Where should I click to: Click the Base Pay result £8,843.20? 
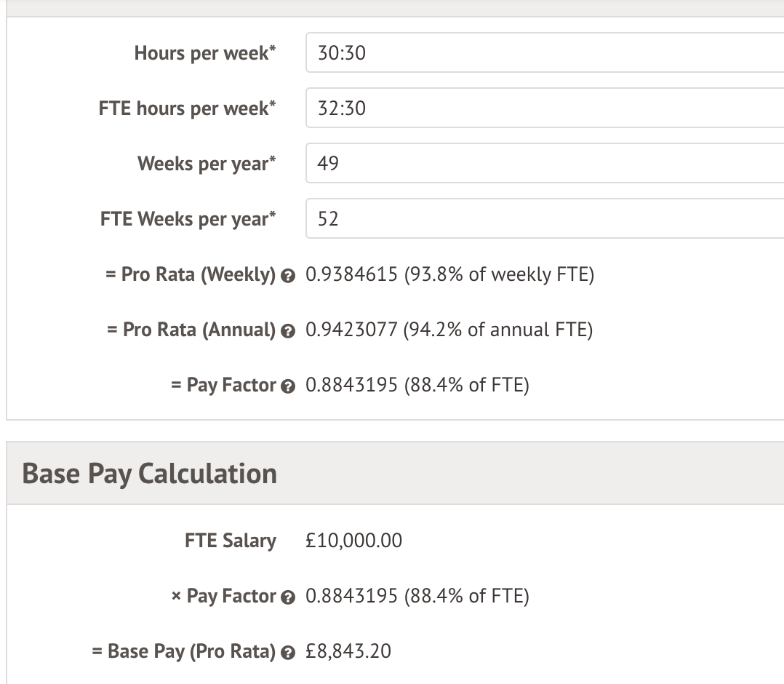[348, 651]
